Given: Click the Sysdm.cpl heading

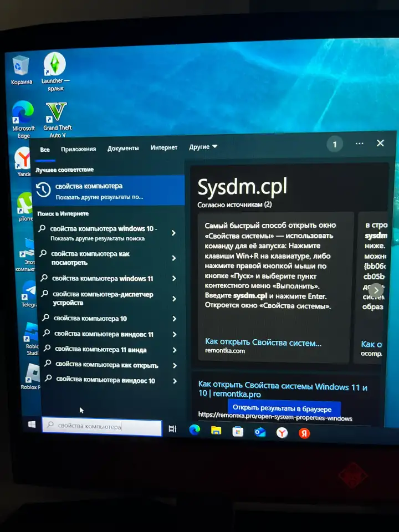Looking at the screenshot, I should click(x=242, y=187).
